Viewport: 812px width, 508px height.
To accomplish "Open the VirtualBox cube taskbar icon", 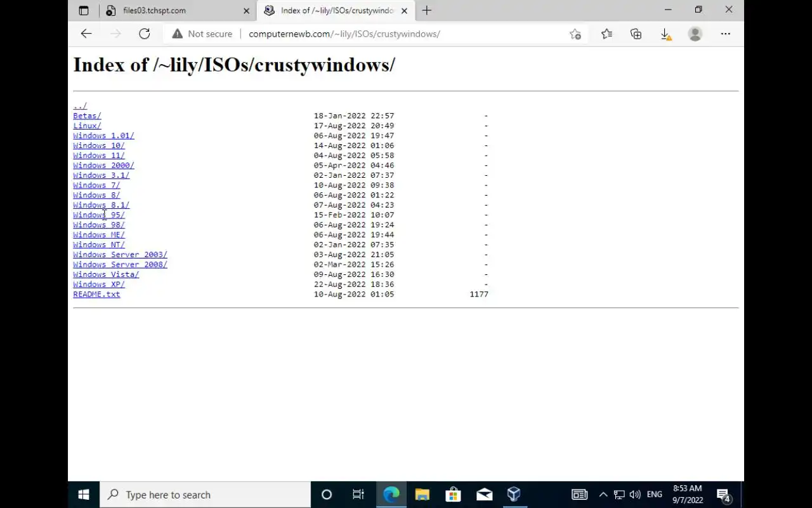I will 514,495.
